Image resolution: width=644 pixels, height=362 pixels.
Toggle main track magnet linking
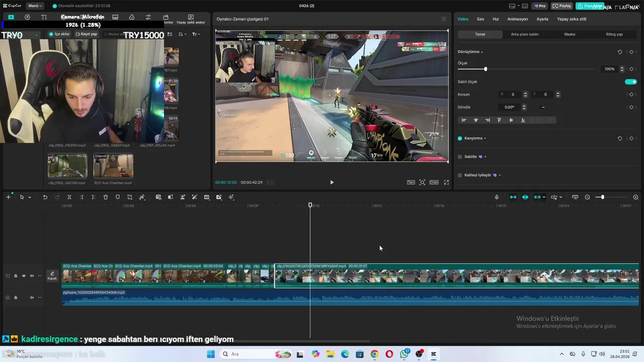tap(513, 197)
